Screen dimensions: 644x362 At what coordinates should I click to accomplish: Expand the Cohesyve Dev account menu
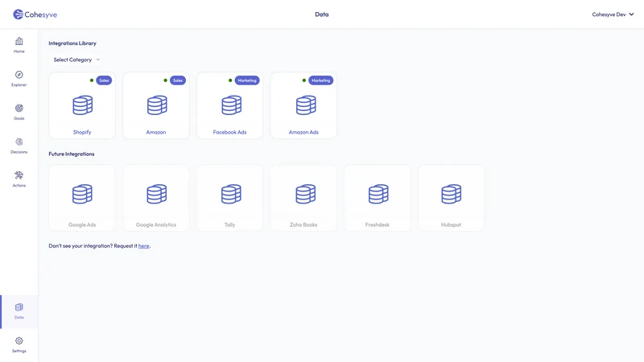tap(613, 14)
